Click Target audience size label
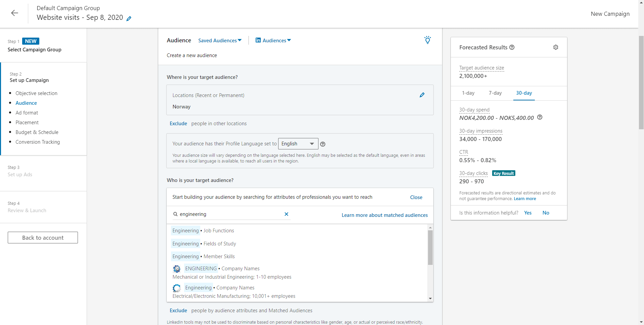This screenshot has width=644, height=325. click(481, 68)
